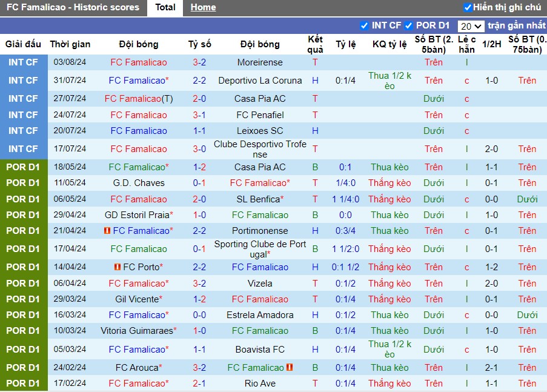Click the 'Thời gian' column header
Viewport: 547px width, 392px height.
click(70, 44)
